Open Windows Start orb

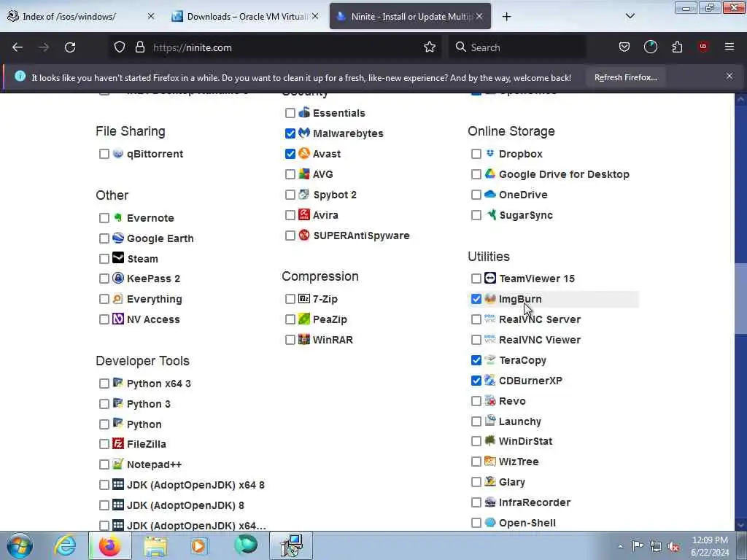20,545
